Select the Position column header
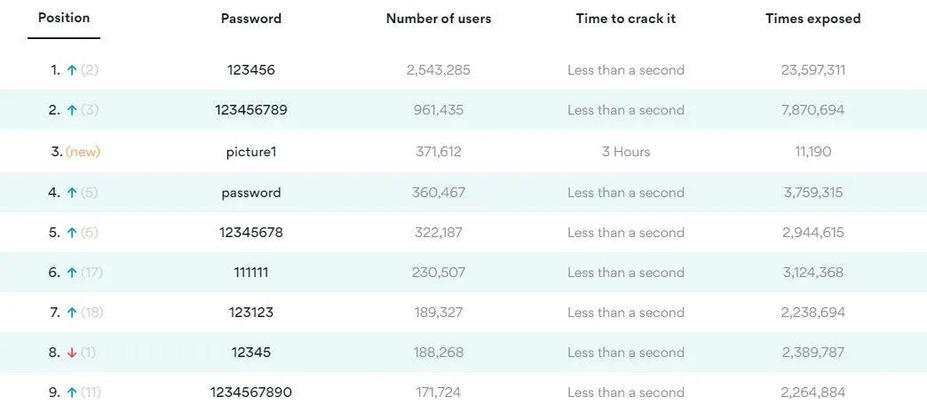 (x=64, y=18)
